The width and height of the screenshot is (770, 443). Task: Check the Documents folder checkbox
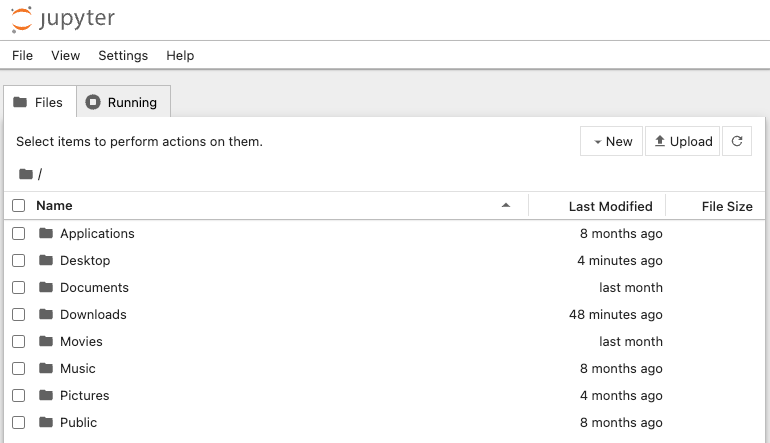click(18, 288)
